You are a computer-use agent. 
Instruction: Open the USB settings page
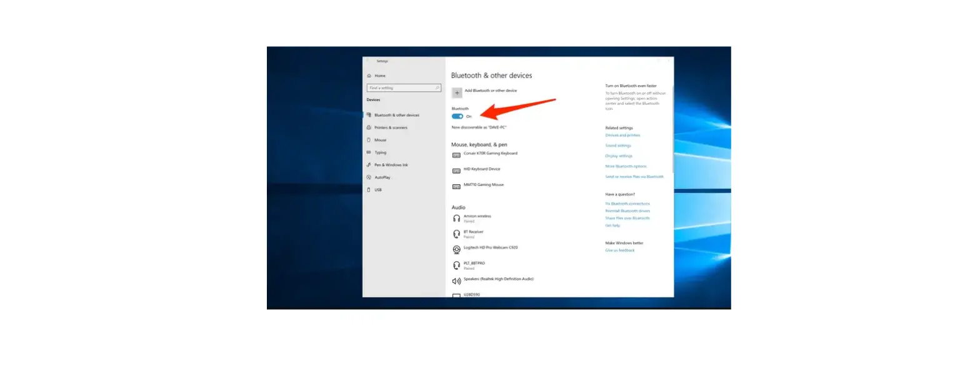click(x=378, y=190)
